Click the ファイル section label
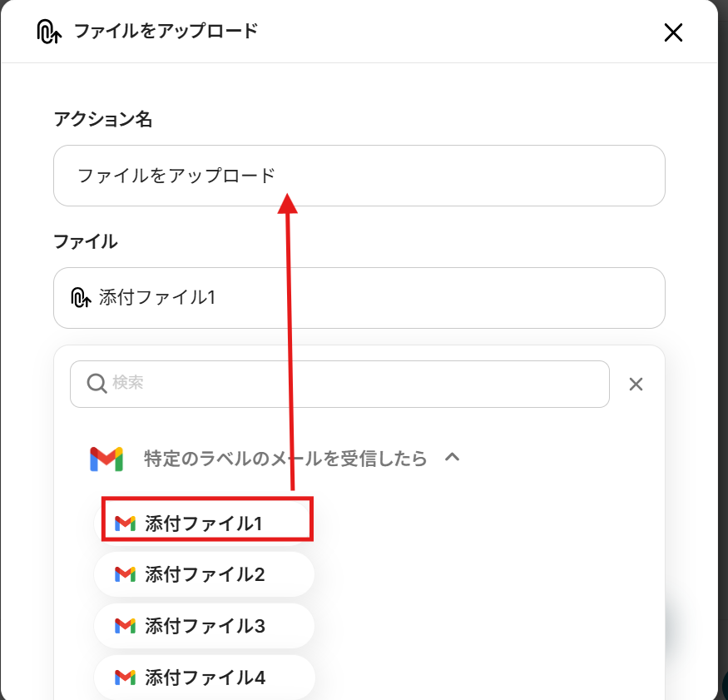728x700 pixels. click(86, 241)
